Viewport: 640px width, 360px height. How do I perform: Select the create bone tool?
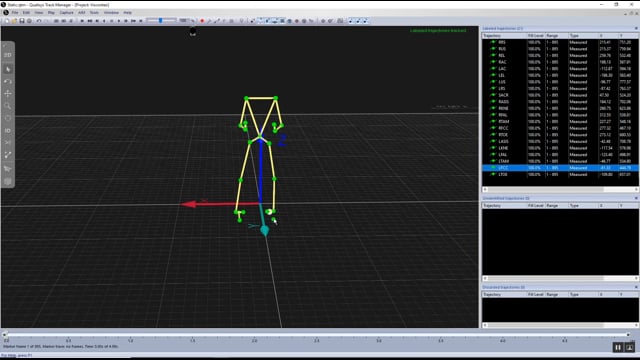point(8,155)
